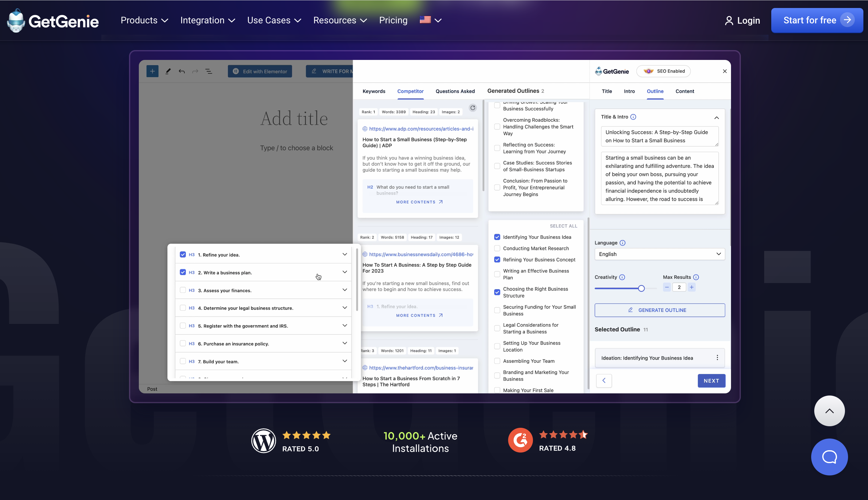This screenshot has width=868, height=500.
Task: Increase Max Results with plus stepper
Action: coord(691,287)
